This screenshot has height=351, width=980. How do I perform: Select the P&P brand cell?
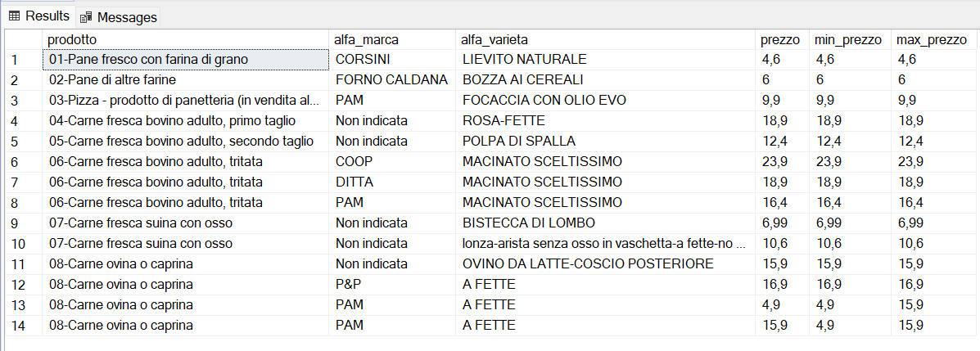click(x=350, y=284)
